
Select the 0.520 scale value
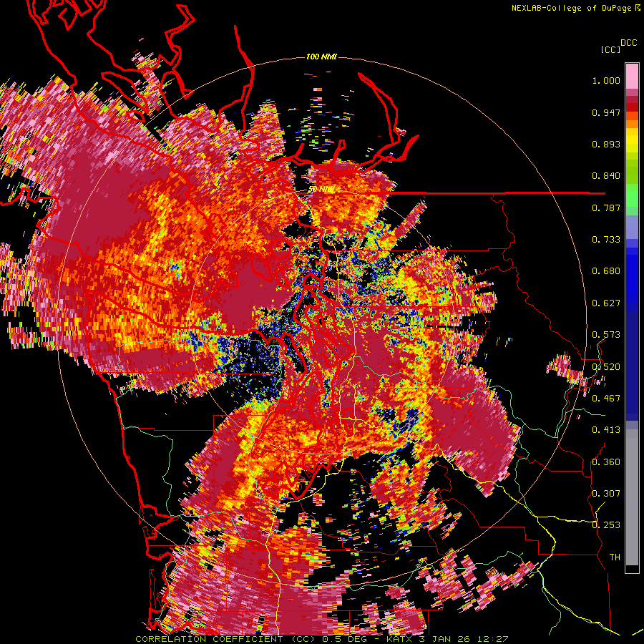tap(606, 367)
